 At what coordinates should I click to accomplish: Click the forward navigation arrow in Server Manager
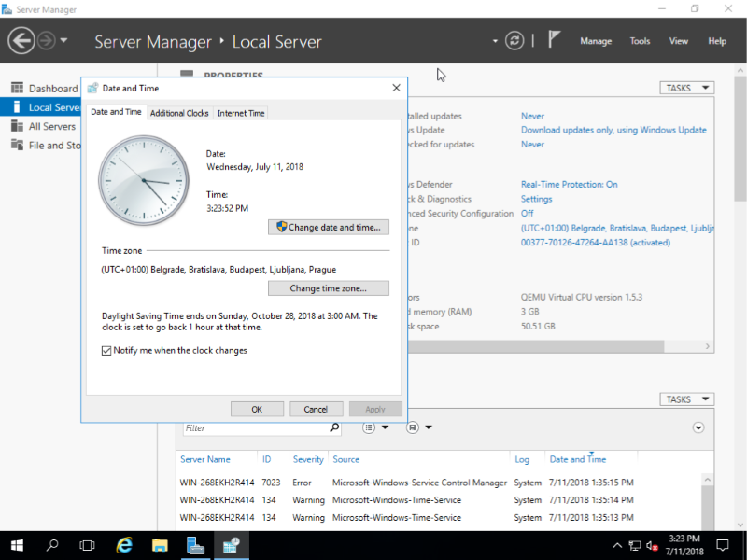coord(46,40)
